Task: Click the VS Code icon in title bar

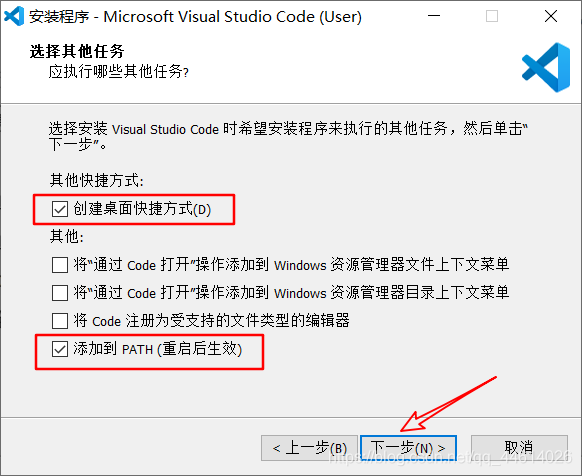Action: (x=13, y=16)
